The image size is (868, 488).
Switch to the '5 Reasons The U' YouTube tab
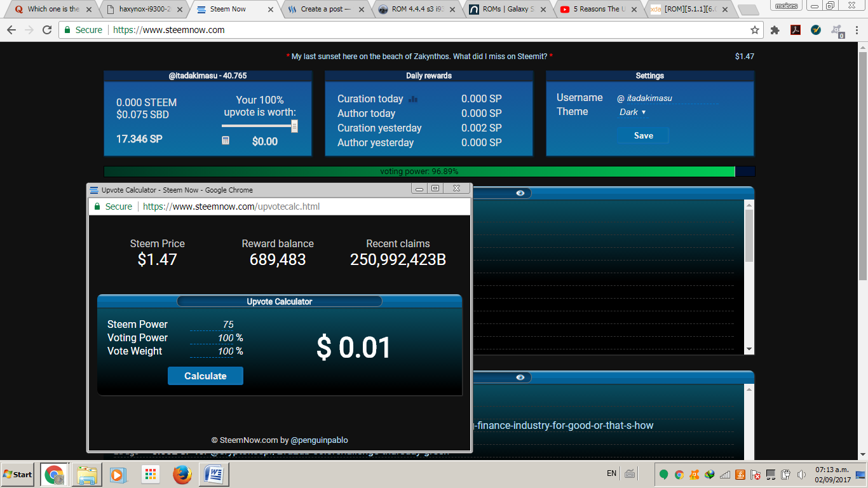tap(597, 10)
